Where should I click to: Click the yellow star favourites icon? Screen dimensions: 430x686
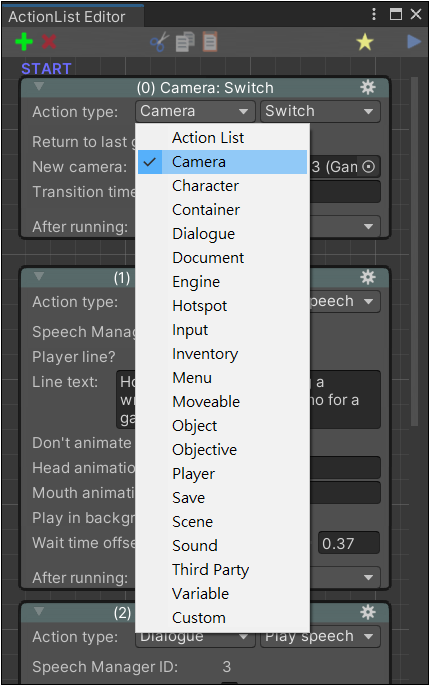[365, 42]
